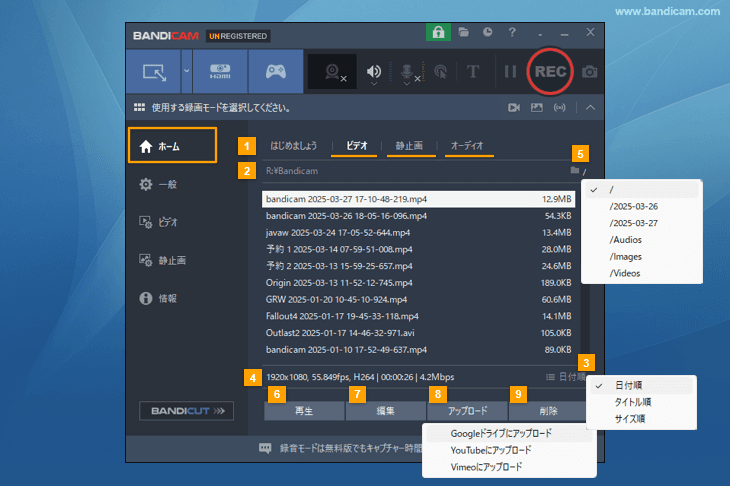Toggle the webcam overlay icon
The image size is (730, 486).
click(332, 72)
